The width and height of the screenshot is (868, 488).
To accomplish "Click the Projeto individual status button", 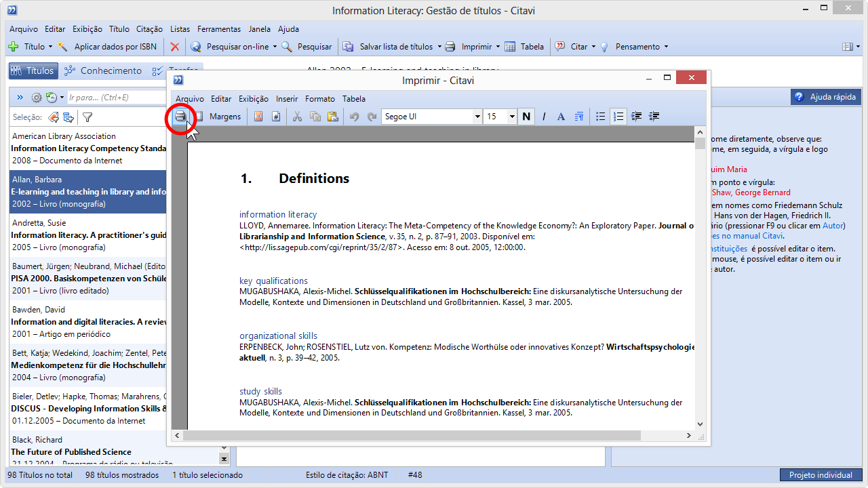I will [x=821, y=475].
